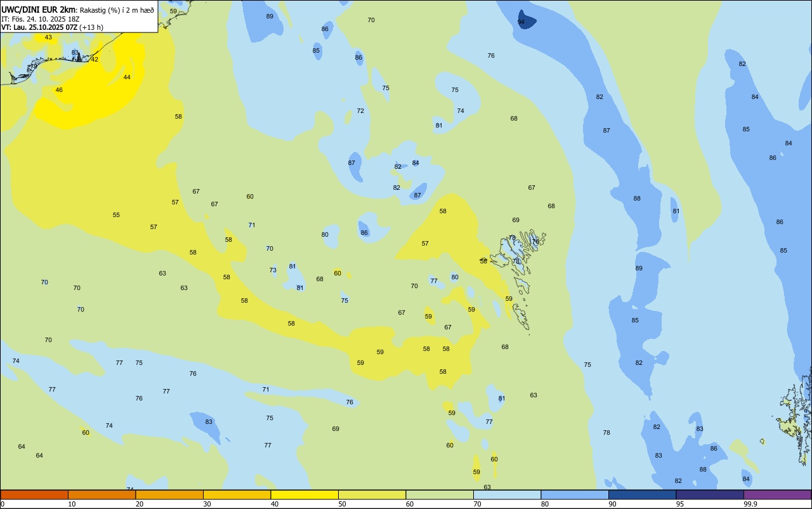This screenshot has height=509, width=812.
Task: Click the humidity value 73 on the map
Action: (273, 270)
